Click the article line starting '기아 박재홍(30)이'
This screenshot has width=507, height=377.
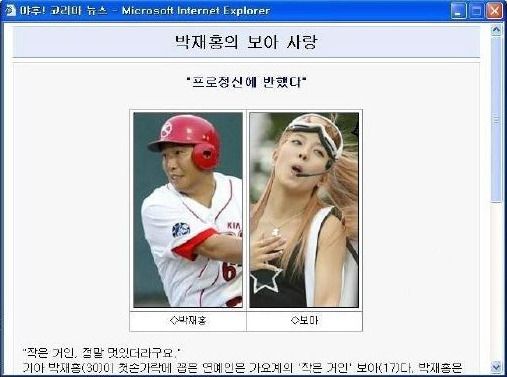point(242,368)
